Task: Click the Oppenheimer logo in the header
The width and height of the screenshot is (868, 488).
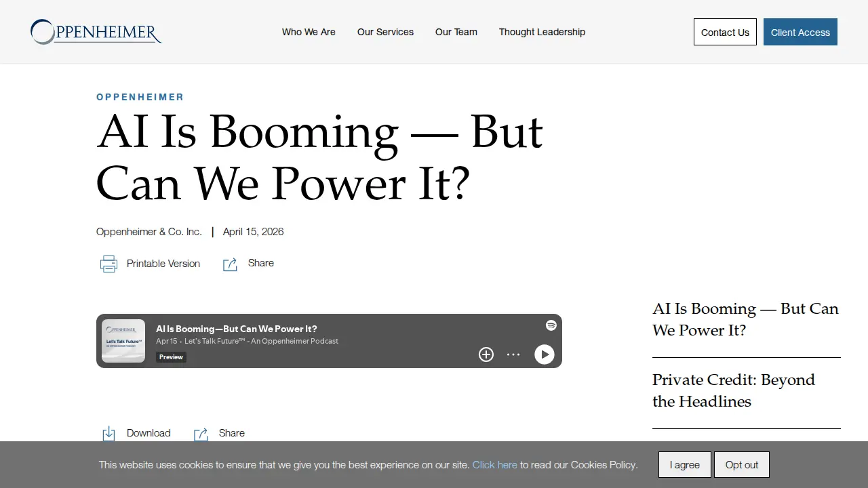Action: click(96, 32)
